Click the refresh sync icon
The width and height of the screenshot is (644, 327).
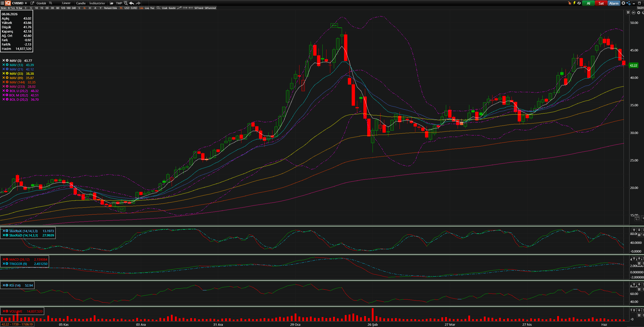[x=579, y=3]
